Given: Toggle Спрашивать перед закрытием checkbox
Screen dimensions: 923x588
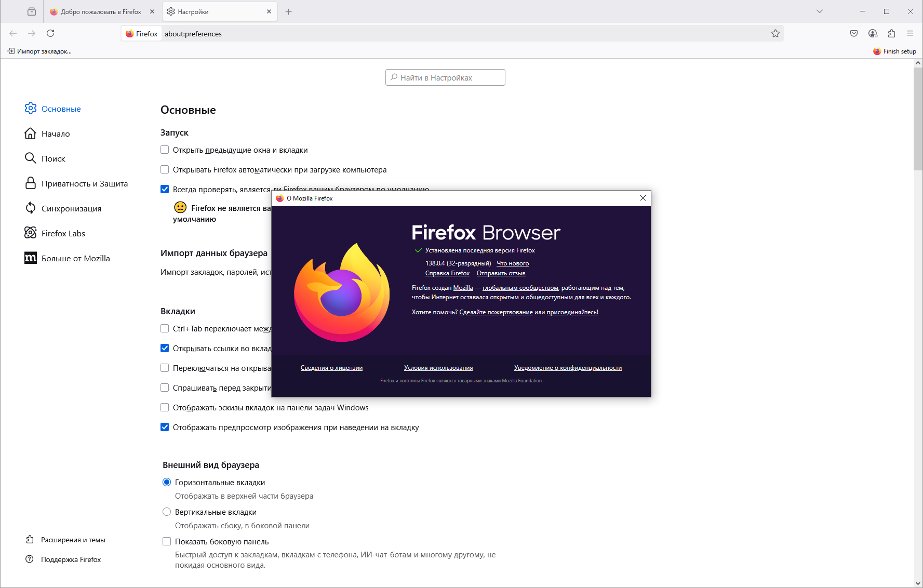Looking at the screenshot, I should (165, 387).
